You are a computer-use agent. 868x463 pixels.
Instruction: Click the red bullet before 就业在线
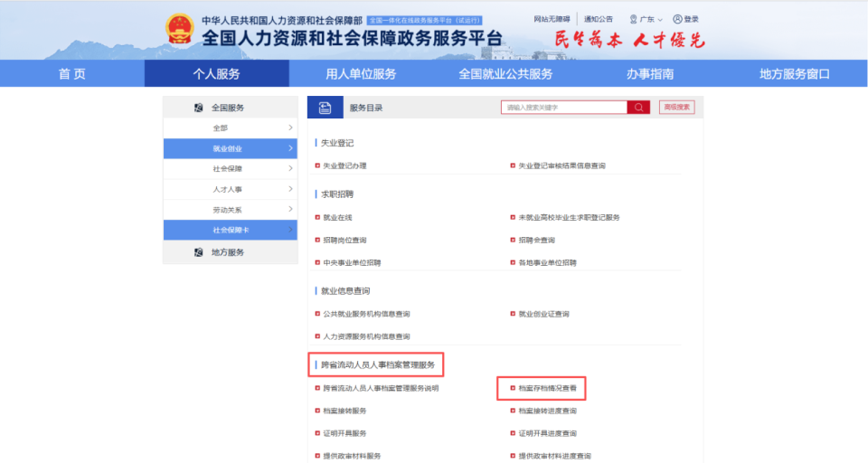click(317, 218)
